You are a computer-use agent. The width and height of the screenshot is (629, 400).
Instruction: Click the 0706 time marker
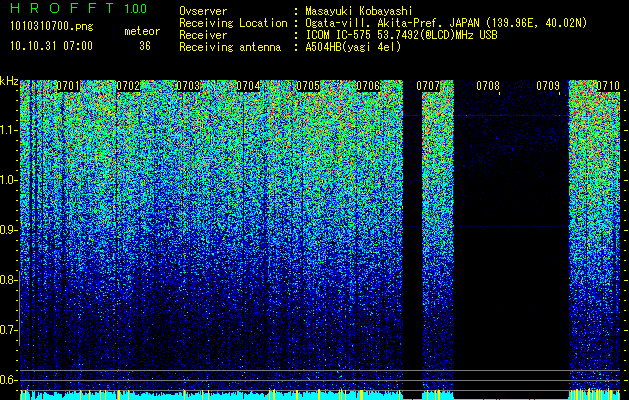click(x=368, y=86)
